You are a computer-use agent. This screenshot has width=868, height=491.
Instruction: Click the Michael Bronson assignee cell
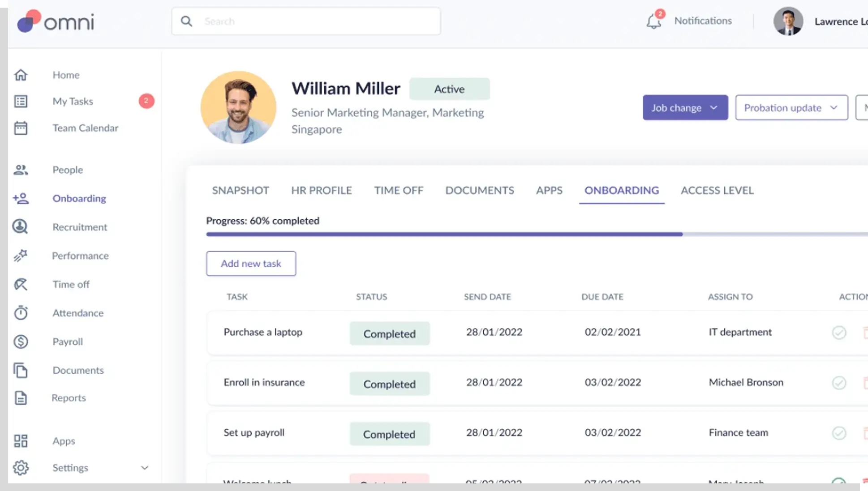pos(746,382)
